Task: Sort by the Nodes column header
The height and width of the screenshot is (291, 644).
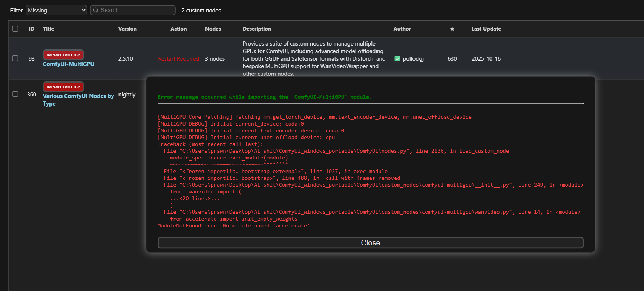Action: [213, 29]
